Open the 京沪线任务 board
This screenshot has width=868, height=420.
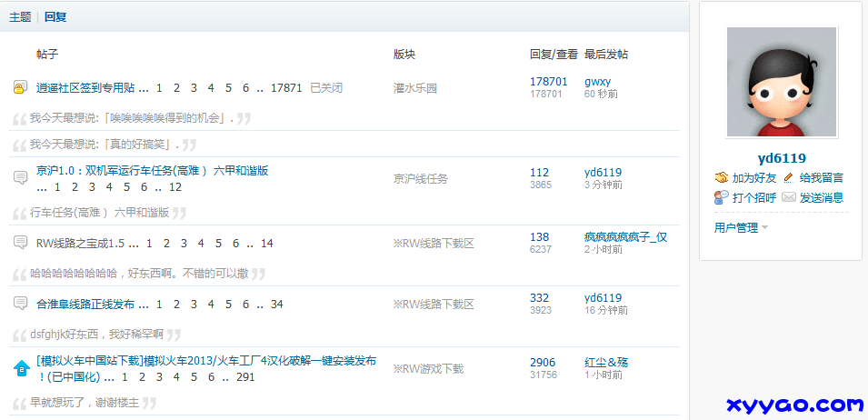tap(421, 179)
